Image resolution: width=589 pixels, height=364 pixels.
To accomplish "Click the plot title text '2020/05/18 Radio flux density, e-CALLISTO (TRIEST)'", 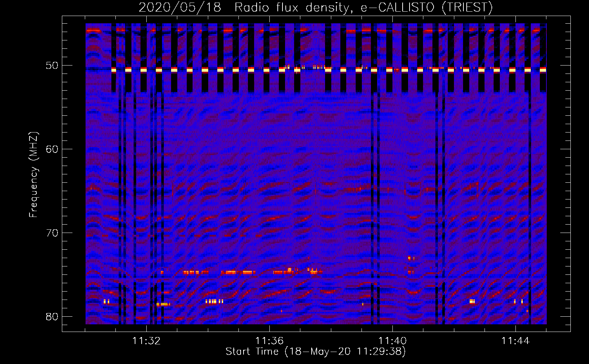I will click(316, 7).
